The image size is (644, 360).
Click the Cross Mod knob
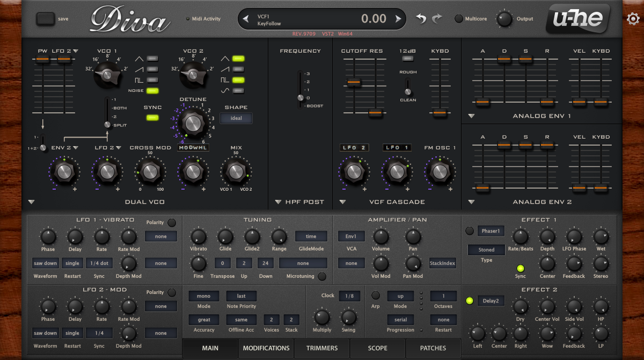(150, 171)
